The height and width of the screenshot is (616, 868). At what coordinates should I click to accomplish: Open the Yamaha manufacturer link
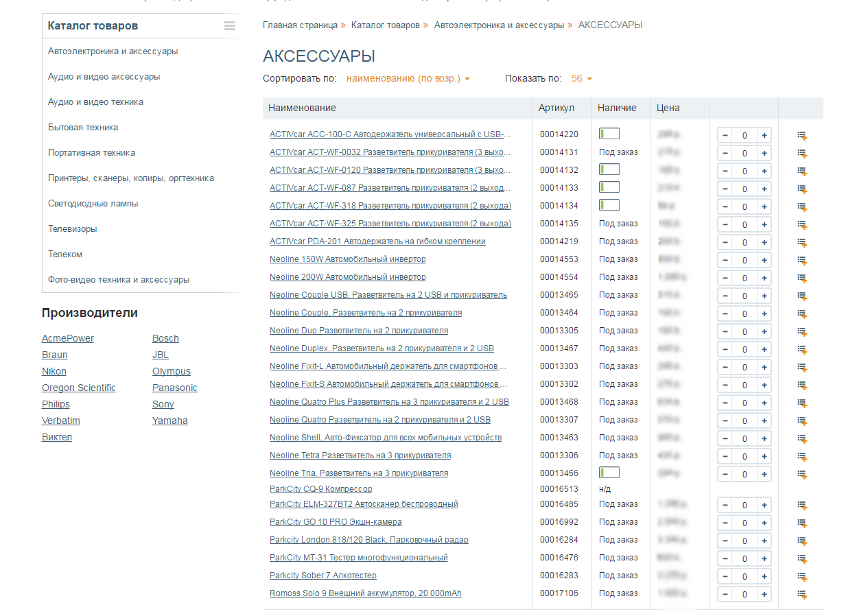click(x=170, y=420)
